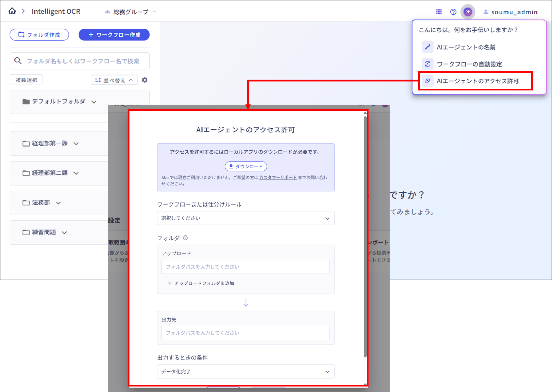Click the 法務部 folder icon
The height and width of the screenshot is (392, 552).
pos(26,203)
